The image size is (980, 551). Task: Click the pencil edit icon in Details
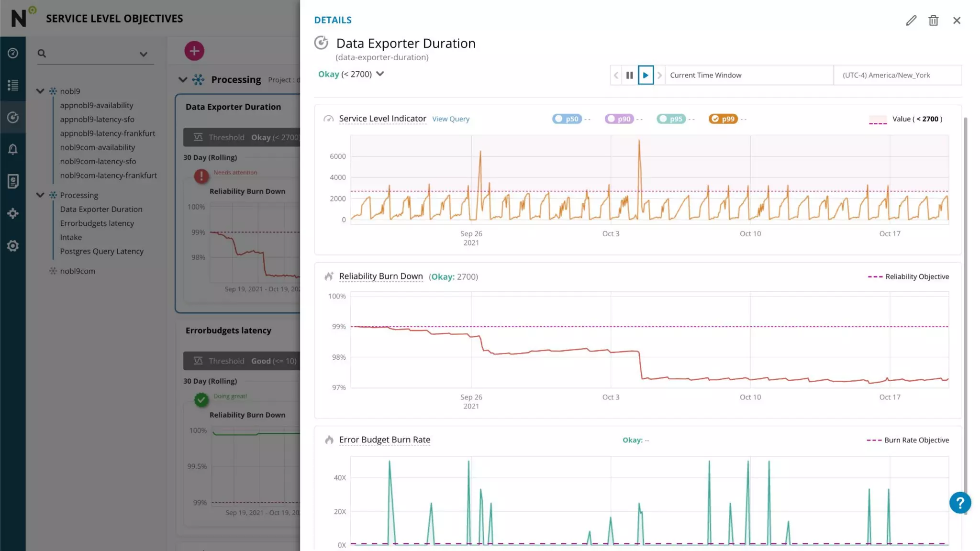[911, 20]
